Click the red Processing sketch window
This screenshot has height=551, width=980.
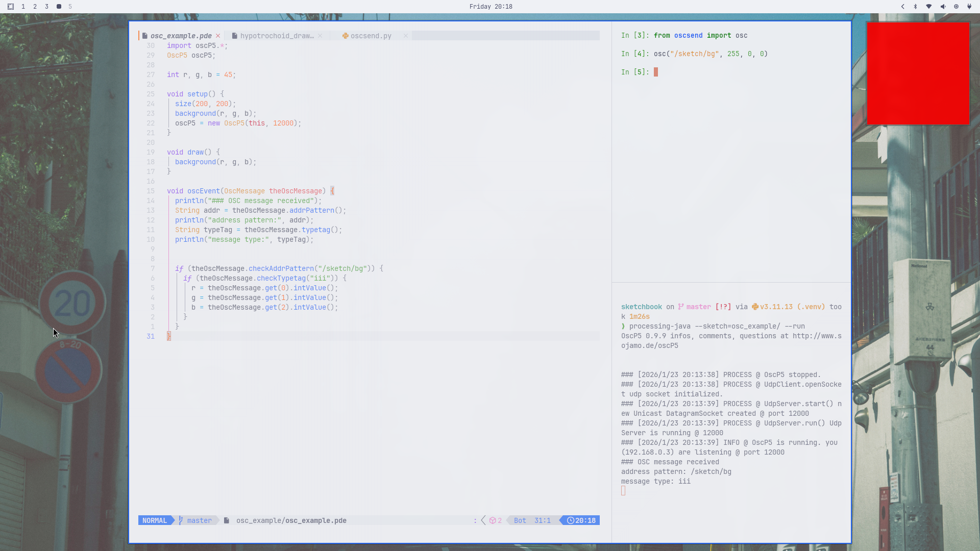[917, 73]
